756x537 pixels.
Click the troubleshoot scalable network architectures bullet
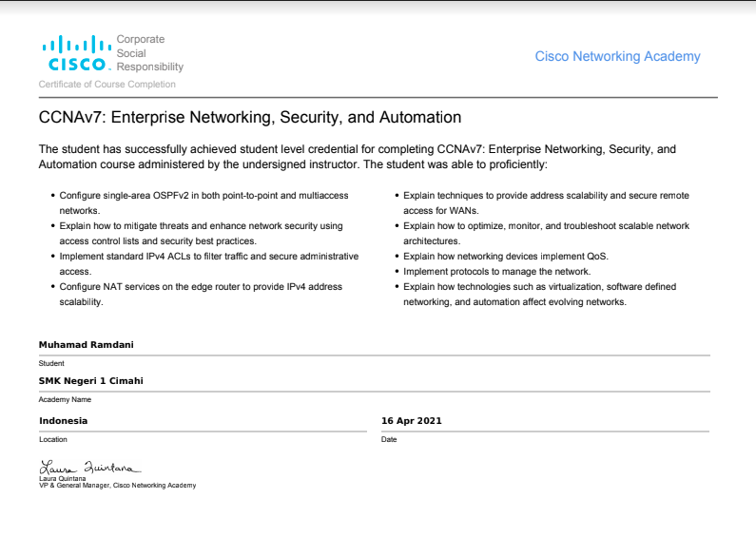(x=546, y=233)
